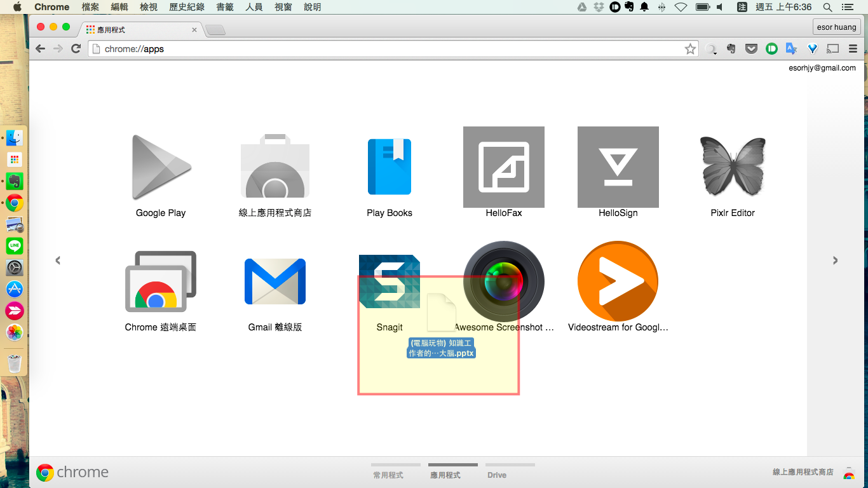
Task: Open Finder from the Dock
Action: 15,138
